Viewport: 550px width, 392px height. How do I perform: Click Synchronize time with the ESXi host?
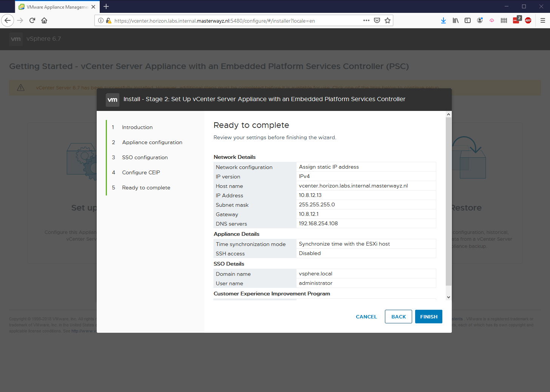344,244
